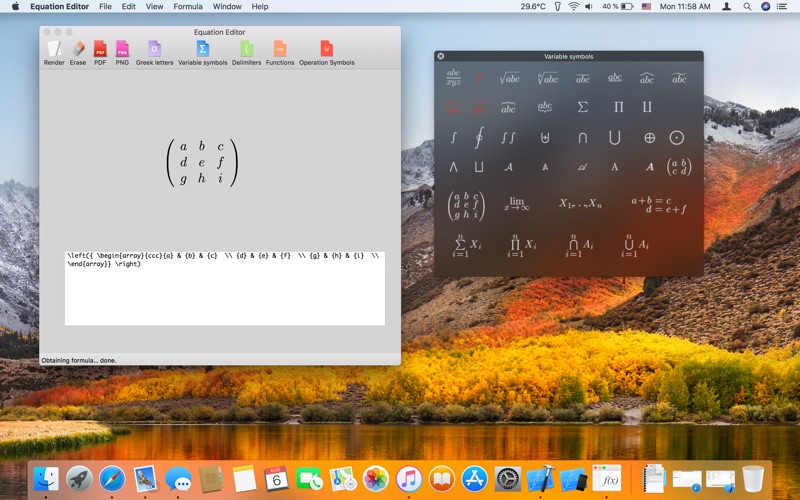Open the Delimiters palette
Image resolution: width=800 pixels, height=500 pixels.
(246, 50)
